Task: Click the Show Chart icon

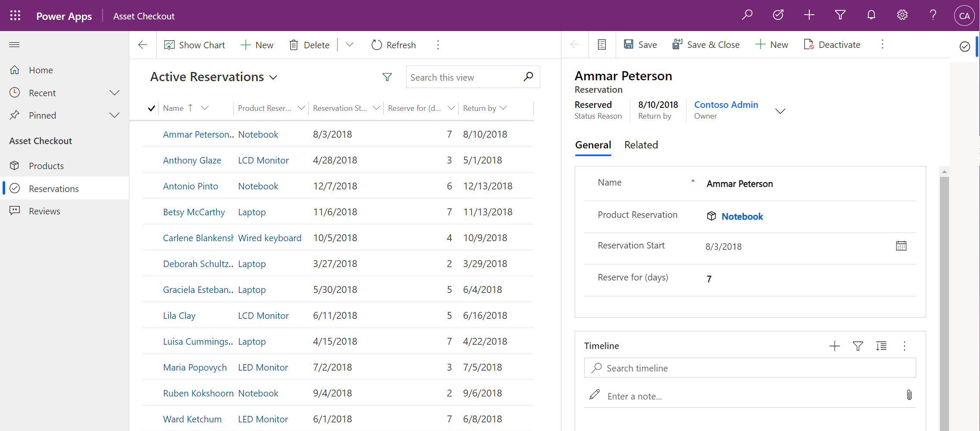Action: (x=169, y=44)
